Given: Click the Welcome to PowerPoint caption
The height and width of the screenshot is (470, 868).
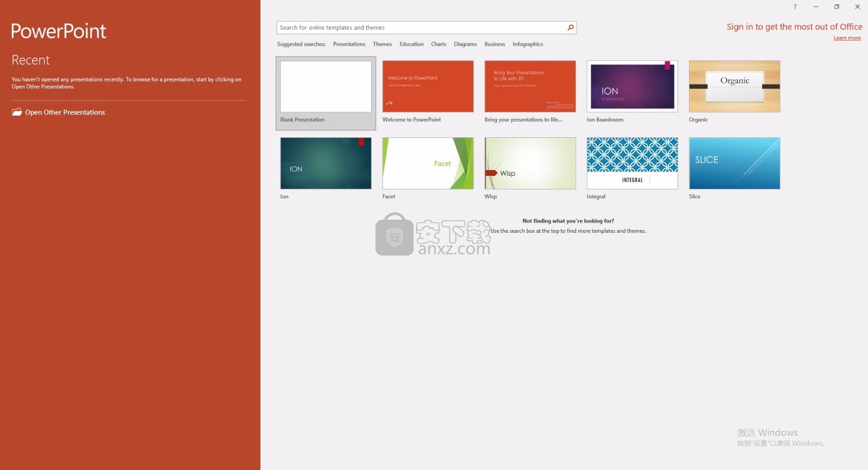Looking at the screenshot, I should coord(411,119).
